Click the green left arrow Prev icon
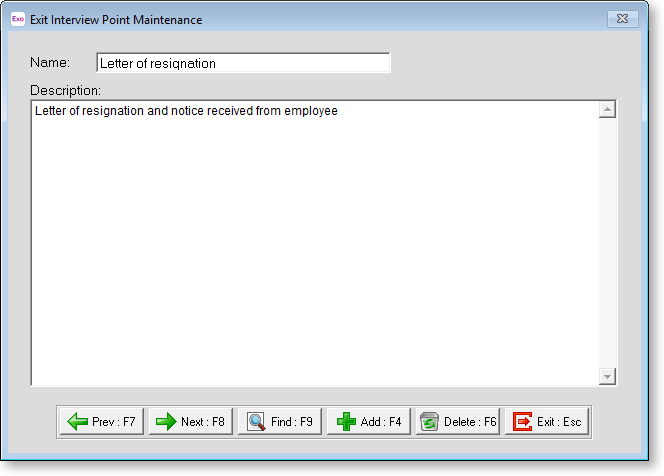Viewport: 664px width, 476px height. coord(77,422)
